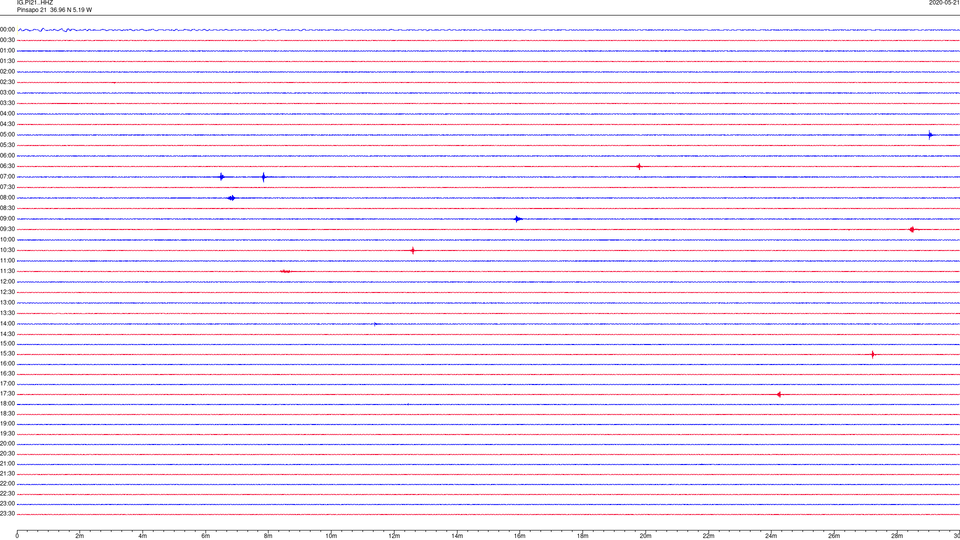
Task: Click the "8m" tick label on time axis
Action: point(268,536)
